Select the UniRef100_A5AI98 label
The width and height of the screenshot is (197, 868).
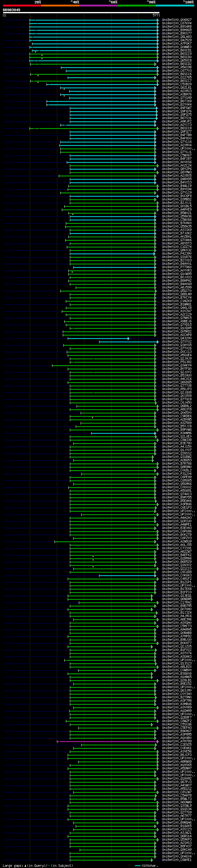(x=177, y=67)
